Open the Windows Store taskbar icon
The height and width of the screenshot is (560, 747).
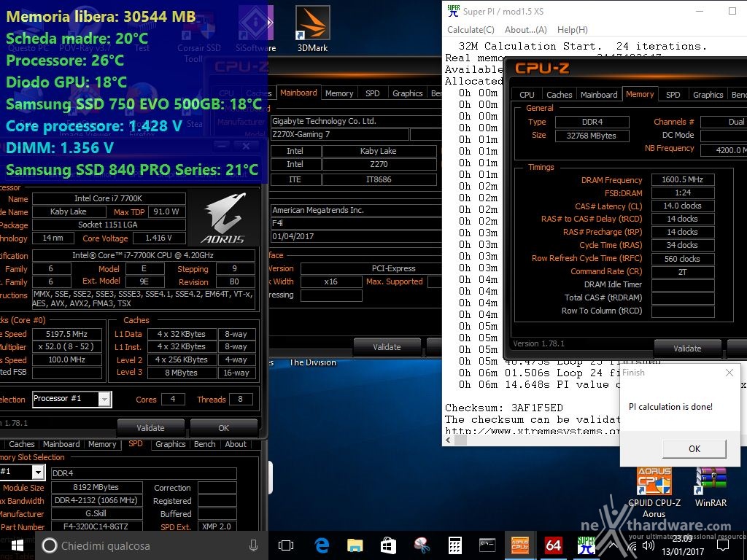point(388,545)
